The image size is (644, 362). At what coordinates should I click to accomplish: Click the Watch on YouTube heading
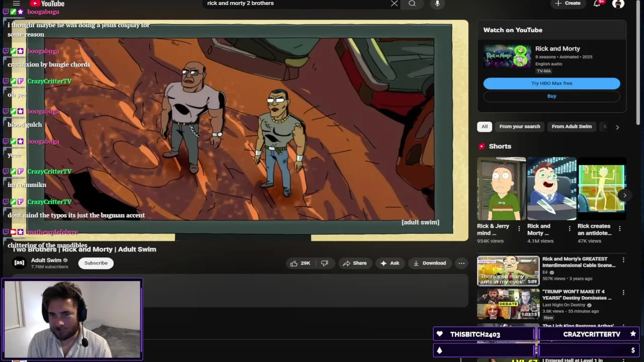point(513,30)
